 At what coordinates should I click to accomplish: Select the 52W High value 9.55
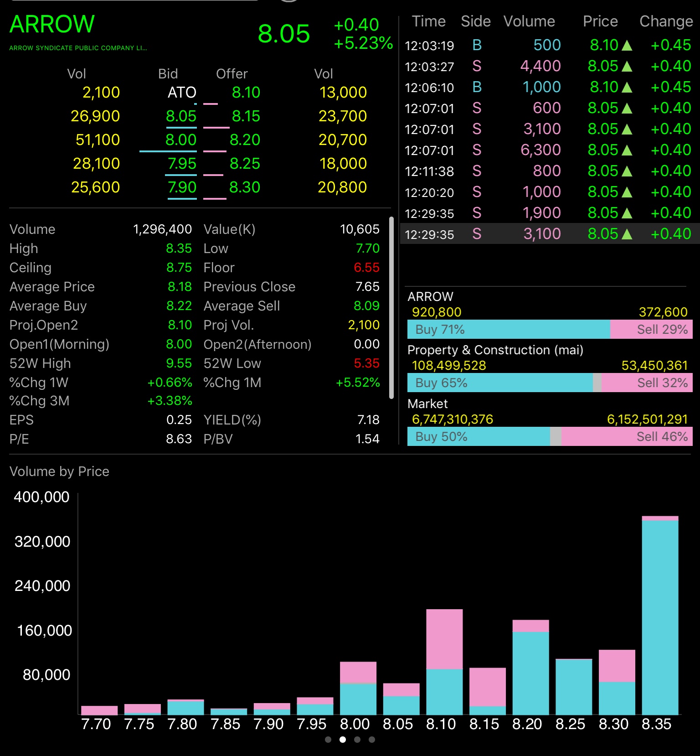179,363
